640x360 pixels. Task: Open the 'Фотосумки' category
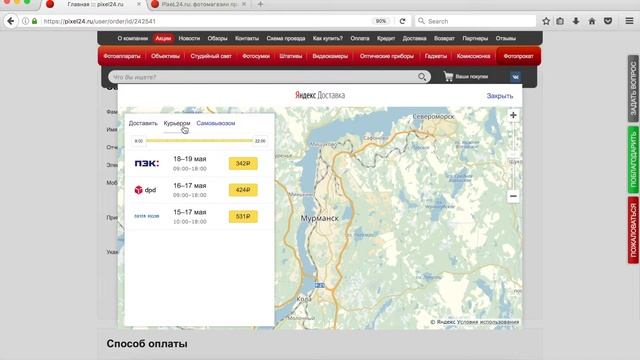[256, 56]
